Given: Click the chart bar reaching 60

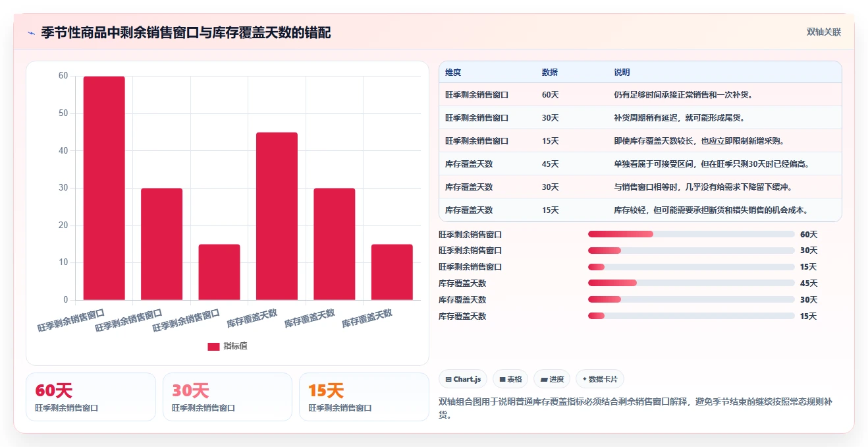Looking at the screenshot, I should (104, 188).
